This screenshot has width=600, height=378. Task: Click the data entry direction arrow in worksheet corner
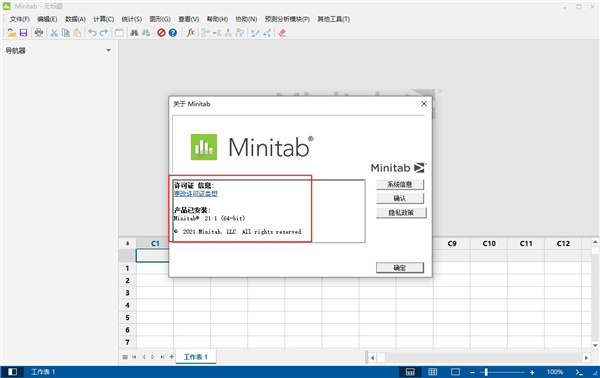tap(128, 243)
